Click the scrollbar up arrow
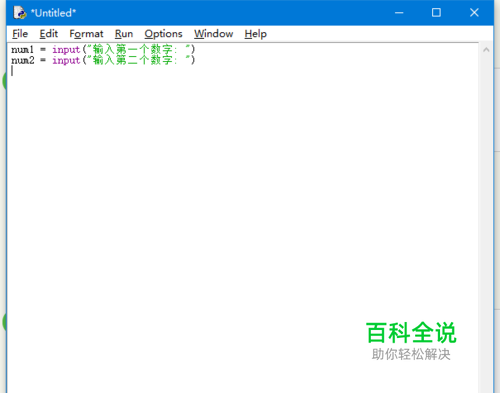Screen dimensions: 500x393 (x=486, y=50)
